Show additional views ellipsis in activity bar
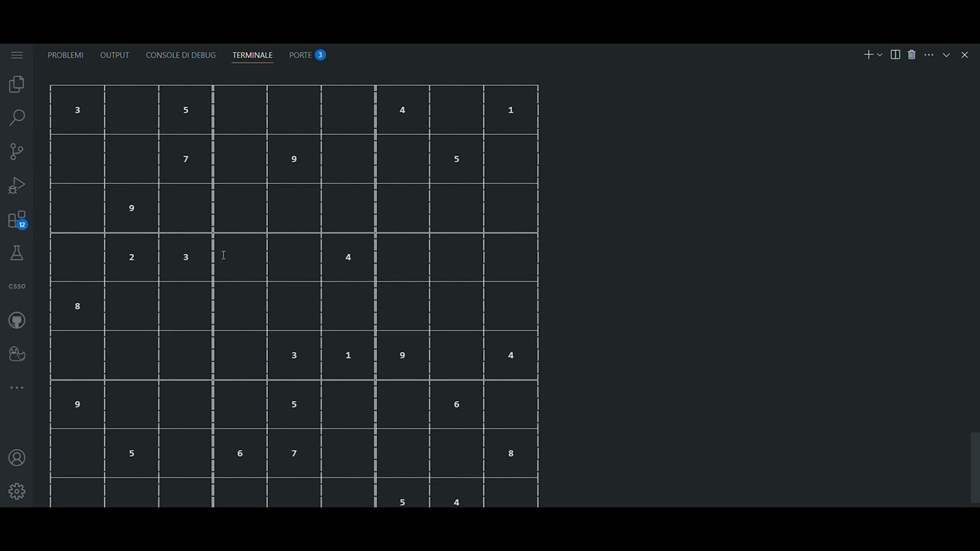Viewport: 980px width, 551px height. [17, 388]
